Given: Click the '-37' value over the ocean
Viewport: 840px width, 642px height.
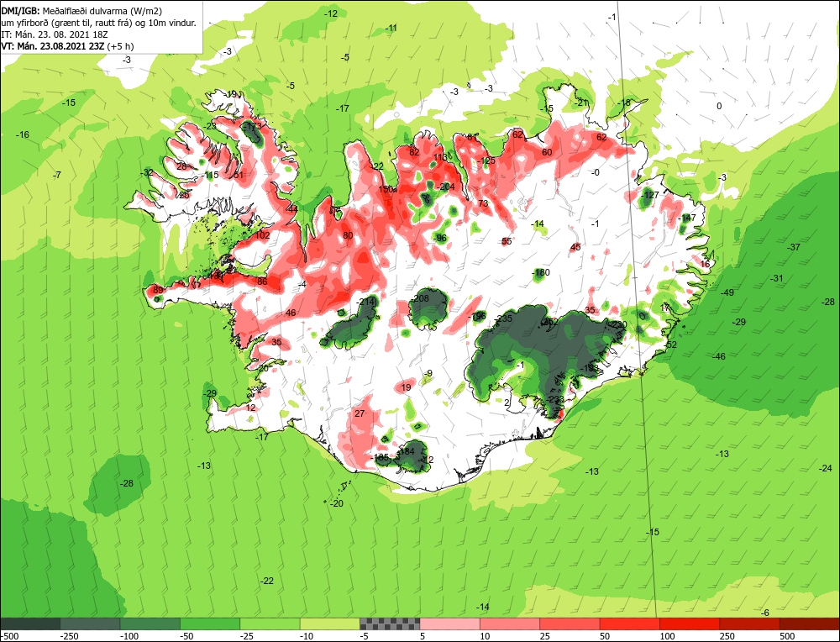Looking at the screenshot, I should (x=794, y=247).
